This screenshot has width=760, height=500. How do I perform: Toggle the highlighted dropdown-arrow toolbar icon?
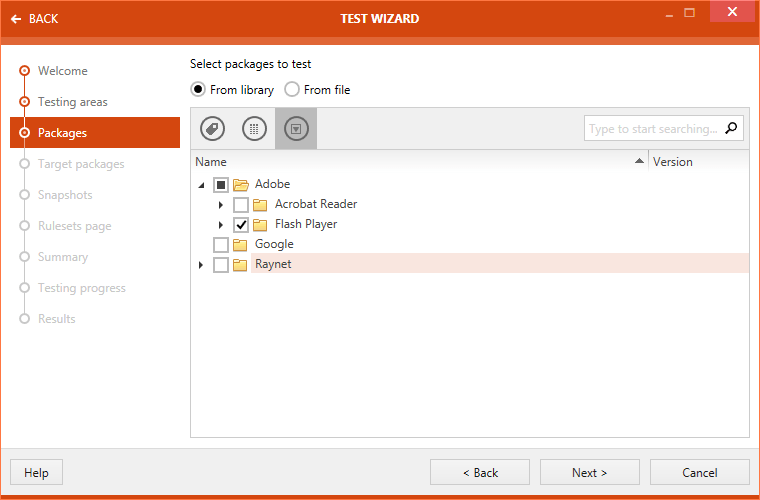[296, 129]
